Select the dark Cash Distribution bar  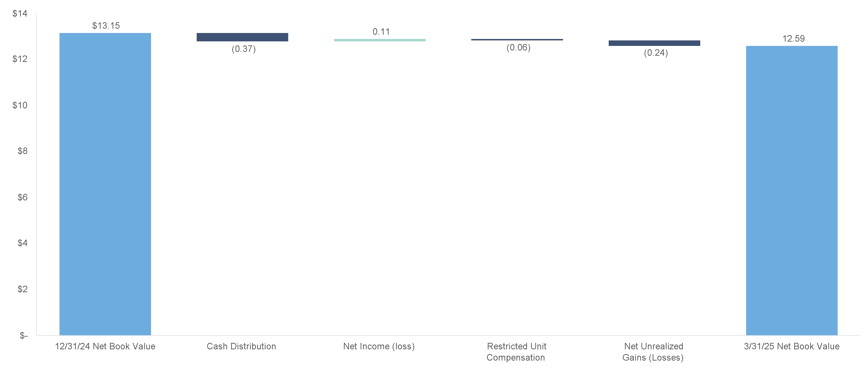[242, 37]
